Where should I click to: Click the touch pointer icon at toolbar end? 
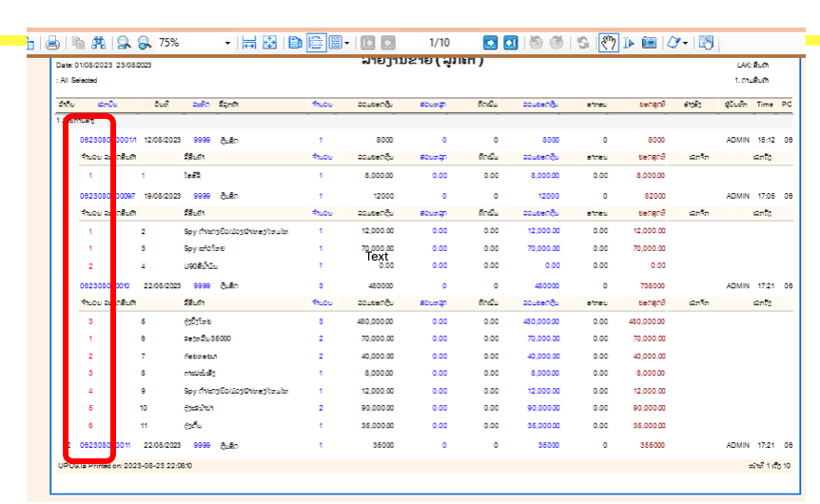coord(706,43)
